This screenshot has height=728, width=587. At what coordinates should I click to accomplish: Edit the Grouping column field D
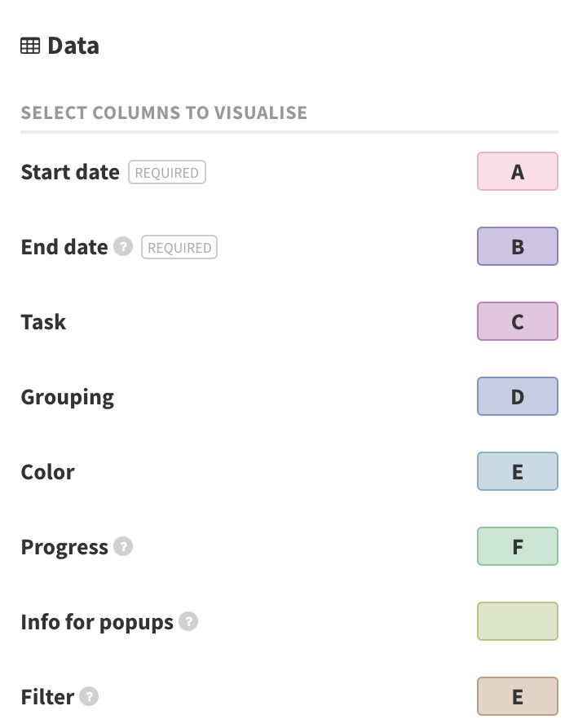[x=518, y=396]
